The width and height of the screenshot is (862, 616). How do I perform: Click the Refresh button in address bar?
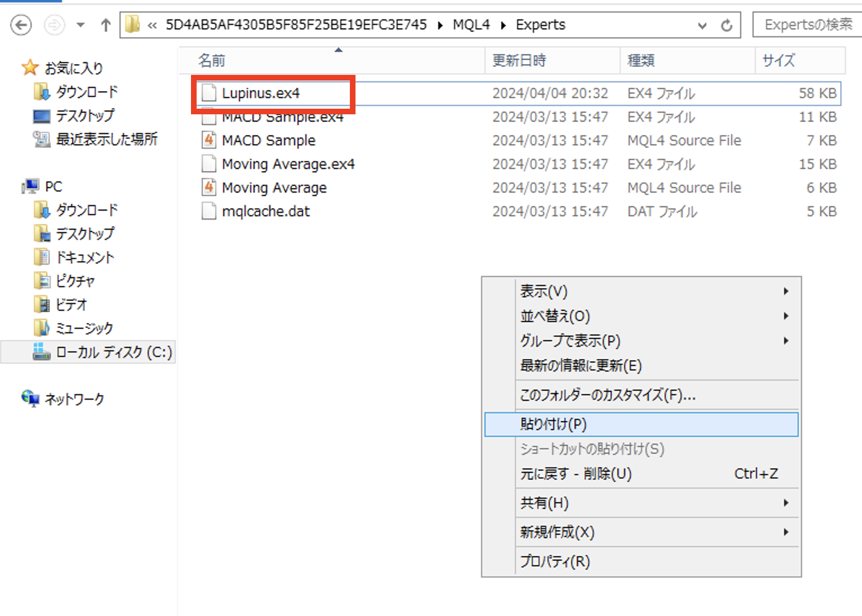click(x=727, y=25)
